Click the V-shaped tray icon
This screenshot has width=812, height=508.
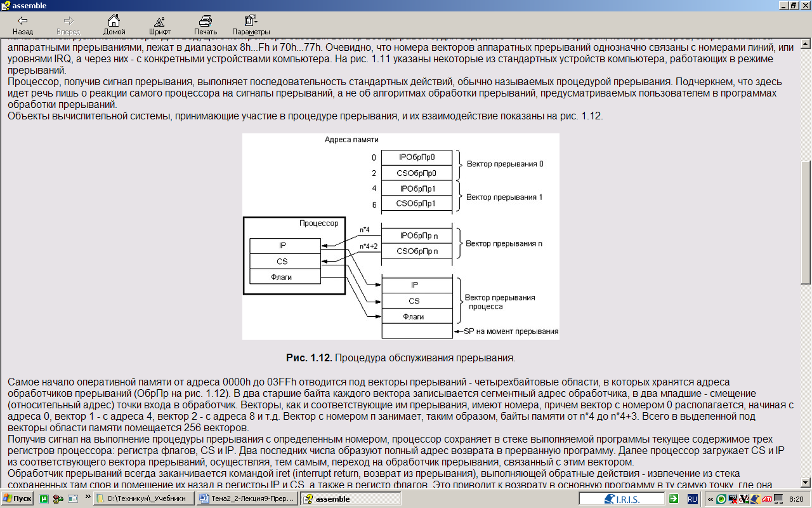(743, 499)
